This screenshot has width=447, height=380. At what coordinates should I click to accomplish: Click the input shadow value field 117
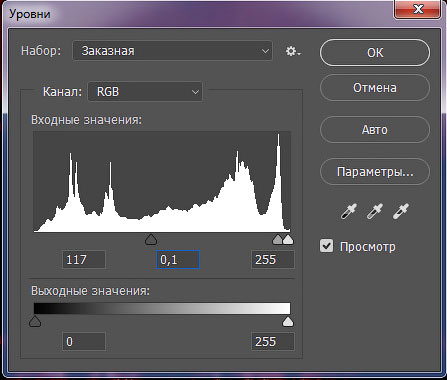(84, 260)
